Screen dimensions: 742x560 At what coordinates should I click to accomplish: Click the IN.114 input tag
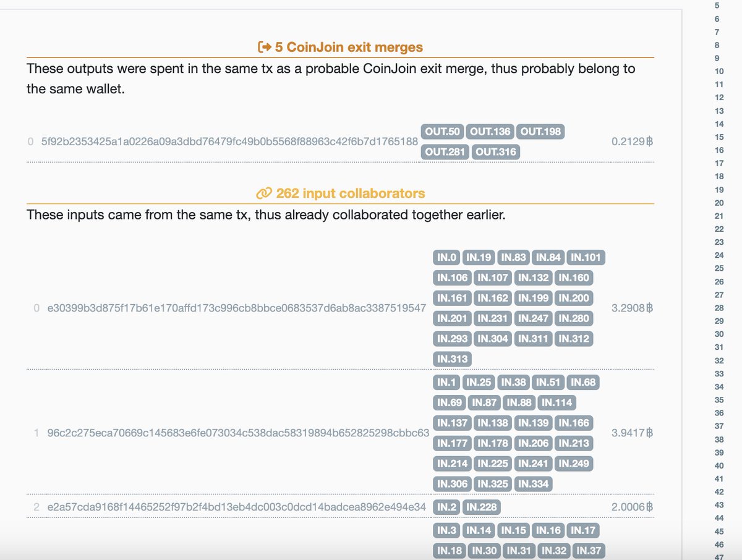pos(556,403)
